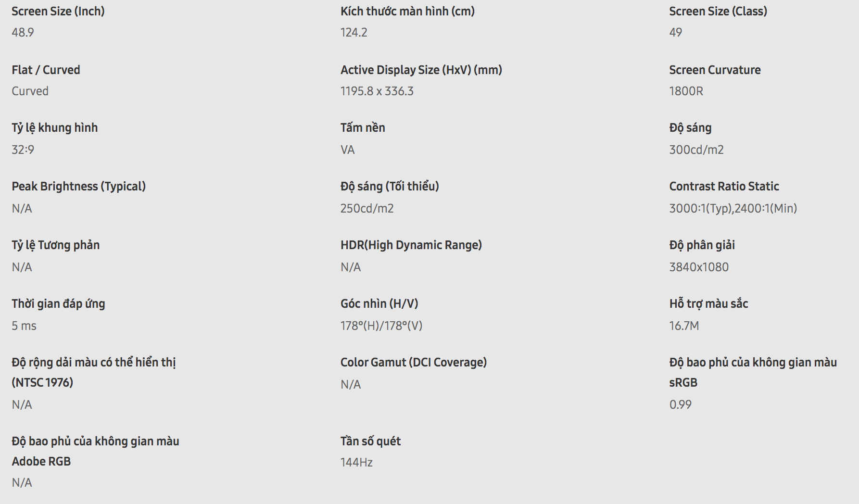The width and height of the screenshot is (859, 504).
Task: Select the Tấm nền heading
Action: pos(363,127)
